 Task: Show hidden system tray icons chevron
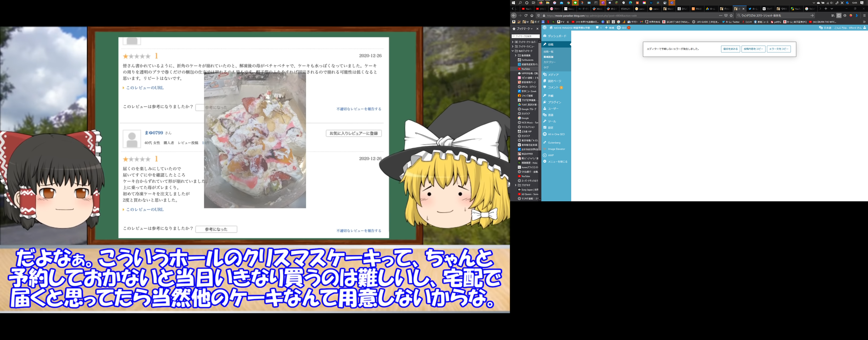click(x=814, y=3)
